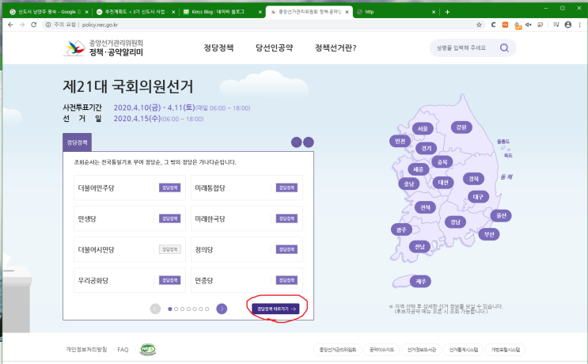Select the fourth pagination dot
Screen dimensions: 588x364
click(x=188, y=309)
